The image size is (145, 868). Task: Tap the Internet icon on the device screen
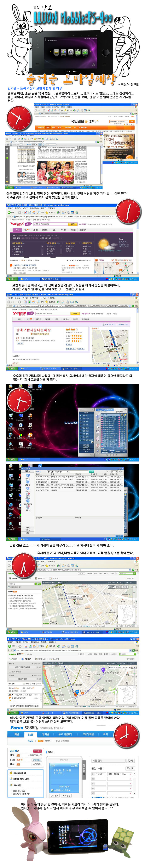point(63,52)
